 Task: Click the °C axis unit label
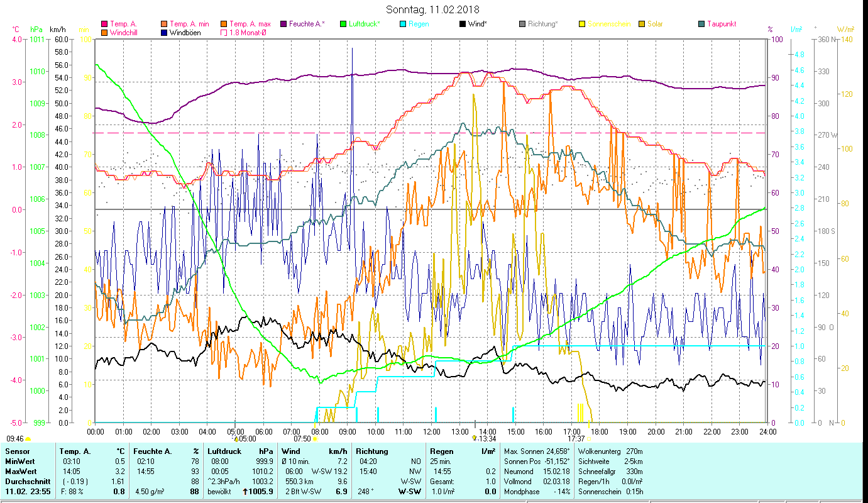16,30
